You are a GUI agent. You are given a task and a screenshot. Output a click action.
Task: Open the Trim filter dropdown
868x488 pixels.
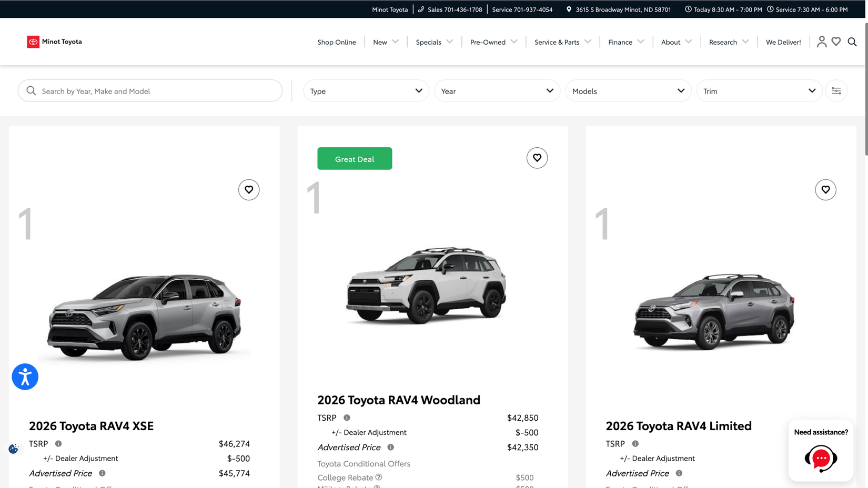point(759,91)
